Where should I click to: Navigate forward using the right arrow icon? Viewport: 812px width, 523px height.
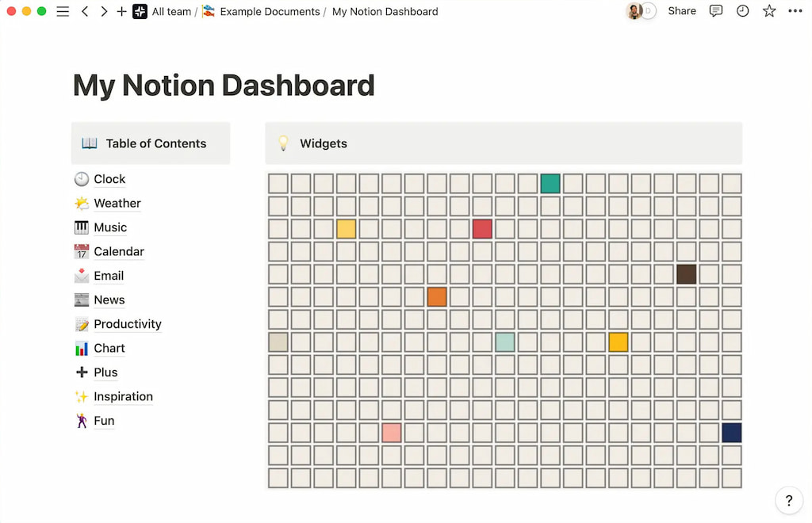pyautogui.click(x=104, y=11)
